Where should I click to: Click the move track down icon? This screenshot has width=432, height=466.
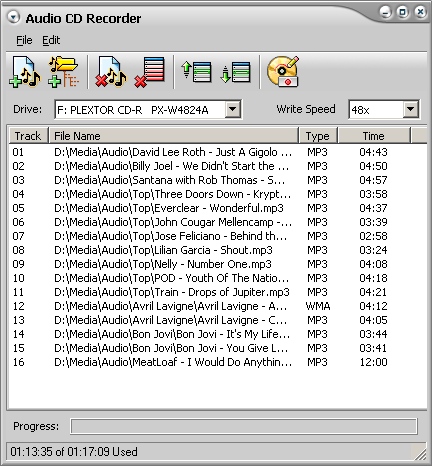point(236,72)
